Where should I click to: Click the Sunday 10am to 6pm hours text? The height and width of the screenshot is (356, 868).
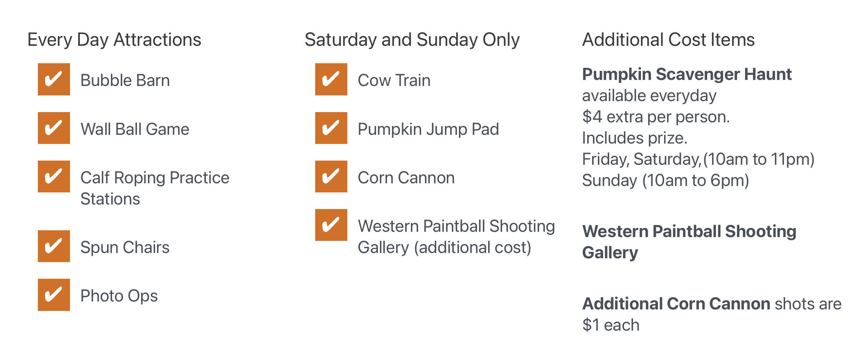tap(666, 180)
